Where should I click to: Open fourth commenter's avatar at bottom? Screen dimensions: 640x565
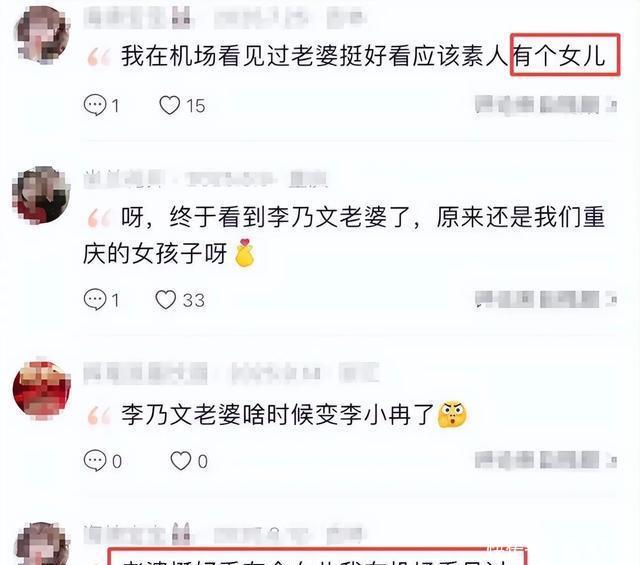tap(42, 543)
